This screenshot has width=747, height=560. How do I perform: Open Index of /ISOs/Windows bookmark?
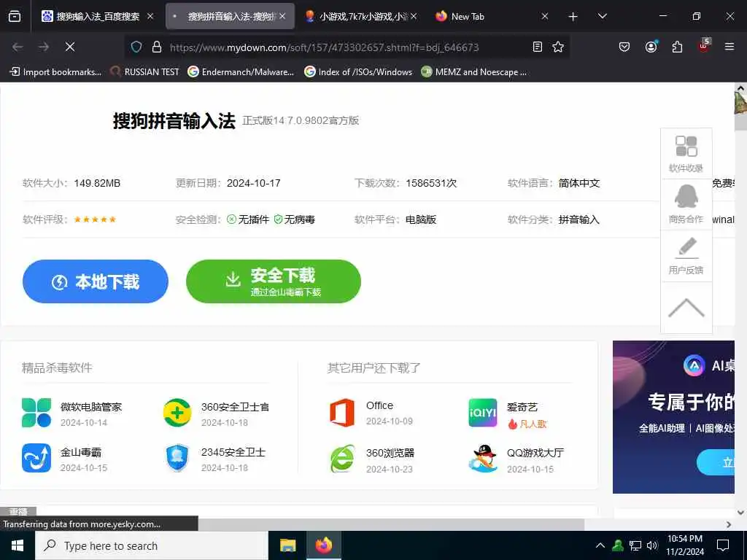[358, 72]
